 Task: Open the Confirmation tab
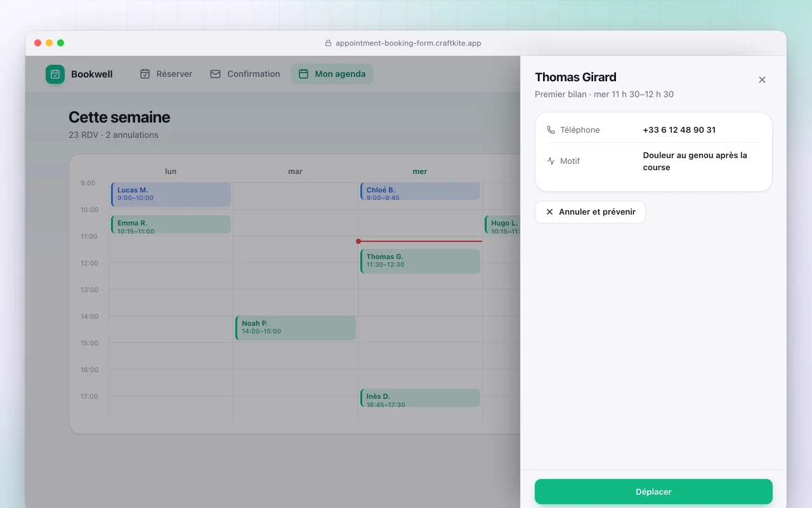click(x=245, y=74)
